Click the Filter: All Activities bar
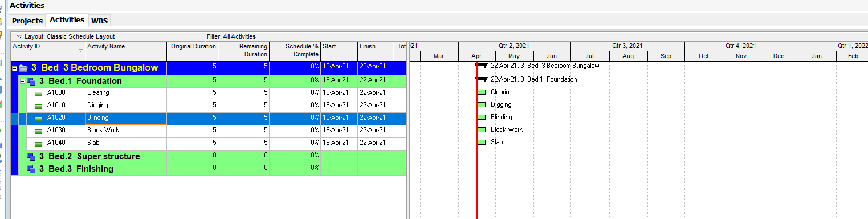The image size is (868, 219). click(x=305, y=36)
